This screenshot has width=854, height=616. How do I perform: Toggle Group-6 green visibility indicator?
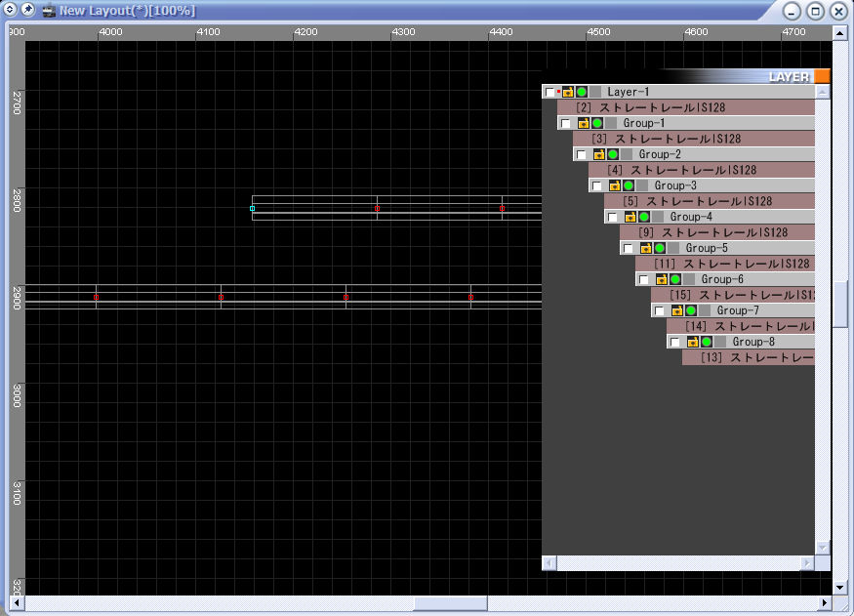(675, 279)
